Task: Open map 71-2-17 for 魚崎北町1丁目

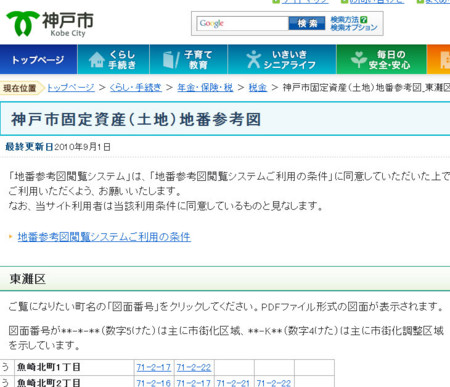Action: coord(154,368)
